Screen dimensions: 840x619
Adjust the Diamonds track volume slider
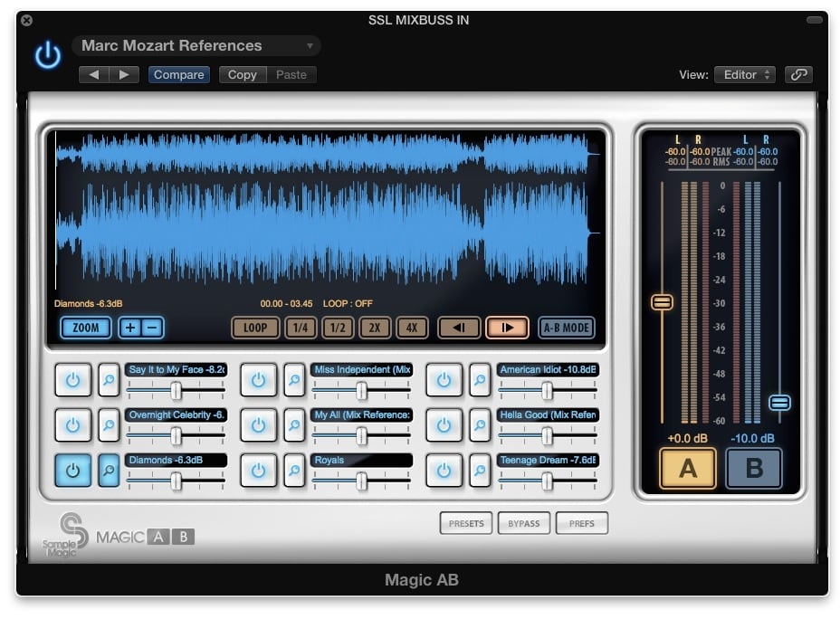point(176,481)
